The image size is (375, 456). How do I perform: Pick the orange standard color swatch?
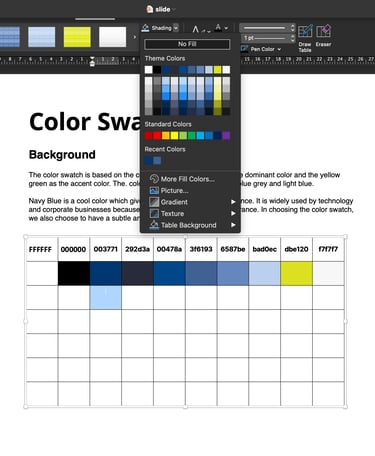166,136
